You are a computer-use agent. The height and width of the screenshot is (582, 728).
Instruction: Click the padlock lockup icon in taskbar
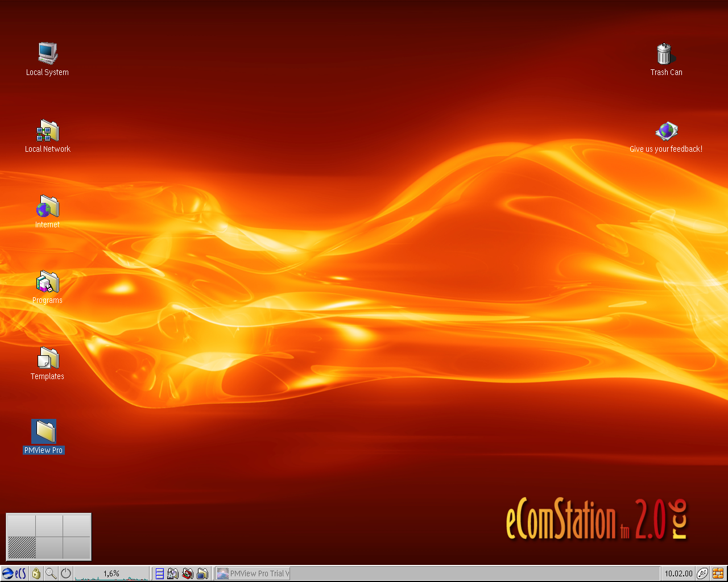(x=36, y=573)
